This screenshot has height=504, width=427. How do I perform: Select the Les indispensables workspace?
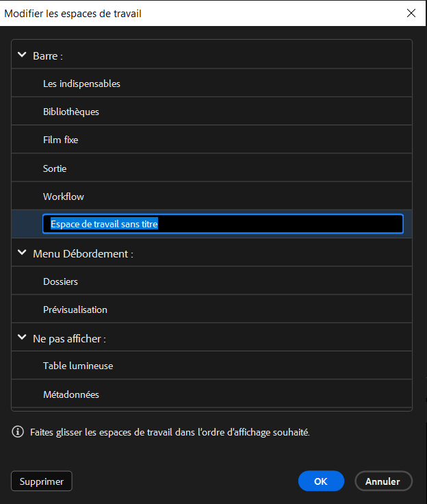(x=81, y=84)
